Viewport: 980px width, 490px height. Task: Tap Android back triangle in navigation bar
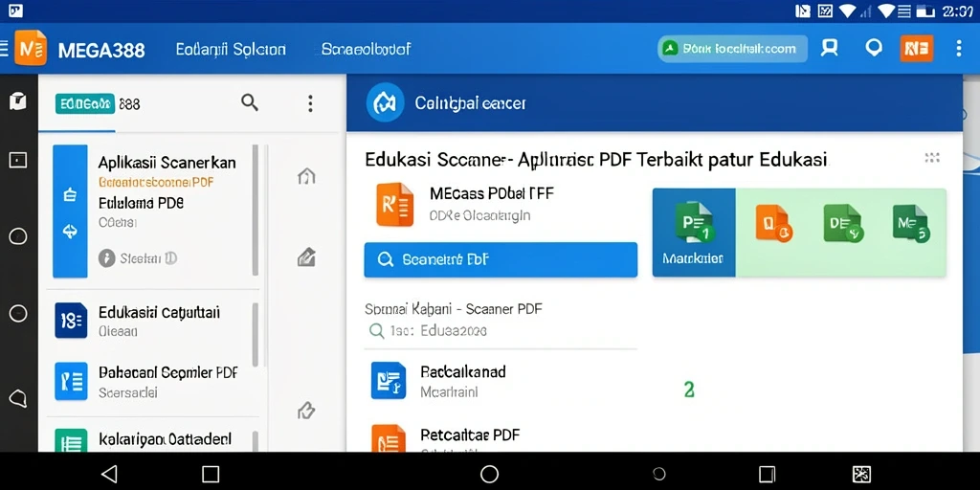coord(109,474)
